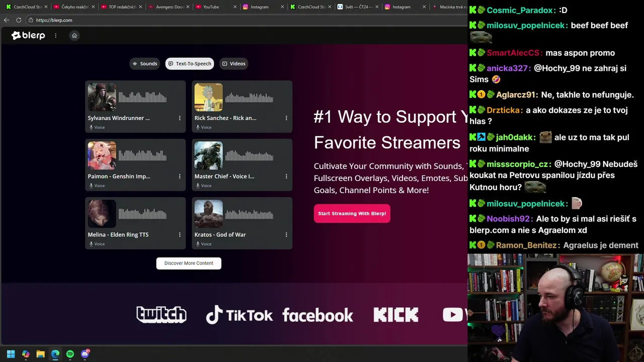The width and height of the screenshot is (644, 362).
Task: Switch to the Videos tab
Action: 234,64
